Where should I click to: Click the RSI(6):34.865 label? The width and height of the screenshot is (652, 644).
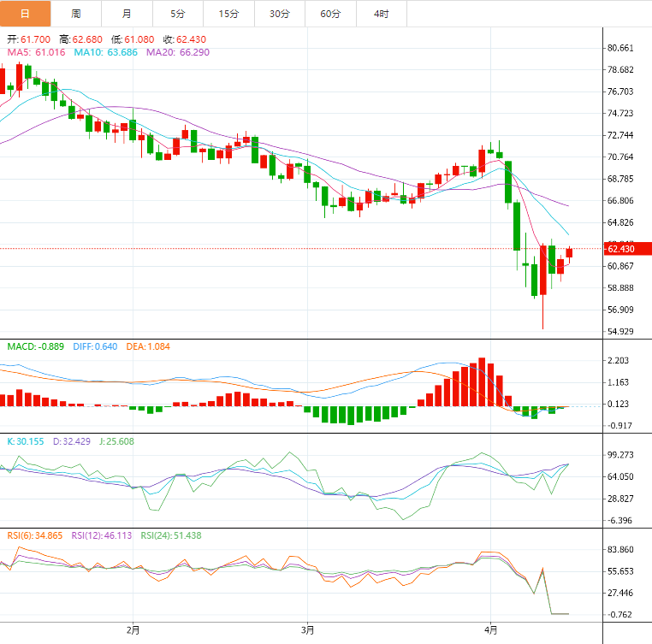click(x=35, y=535)
